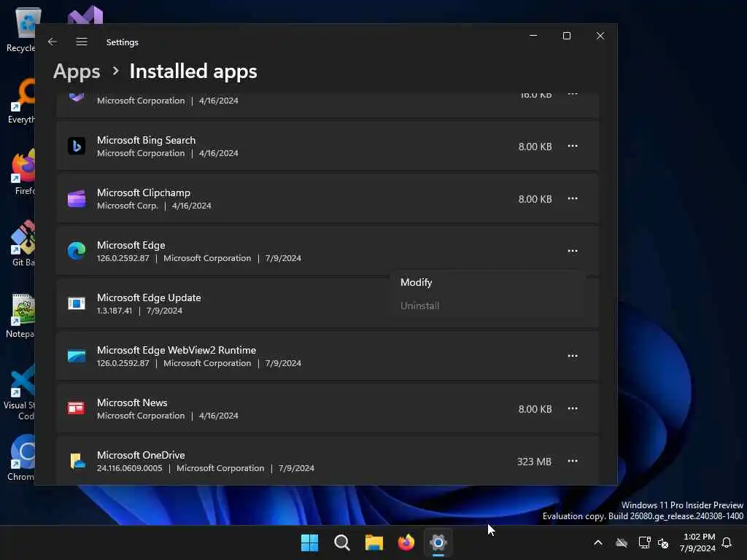
Task: Select the Microsoft Bing Search name text
Action: [x=146, y=141]
